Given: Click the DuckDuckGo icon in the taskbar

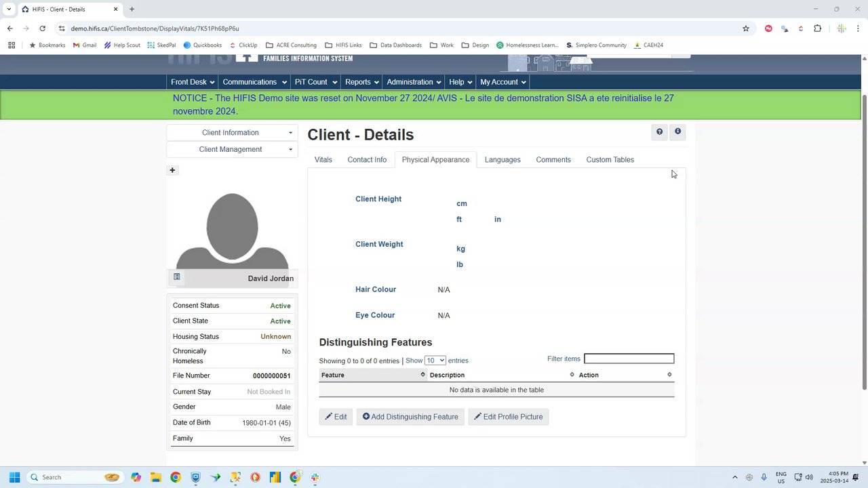Looking at the screenshot, I should point(255,477).
